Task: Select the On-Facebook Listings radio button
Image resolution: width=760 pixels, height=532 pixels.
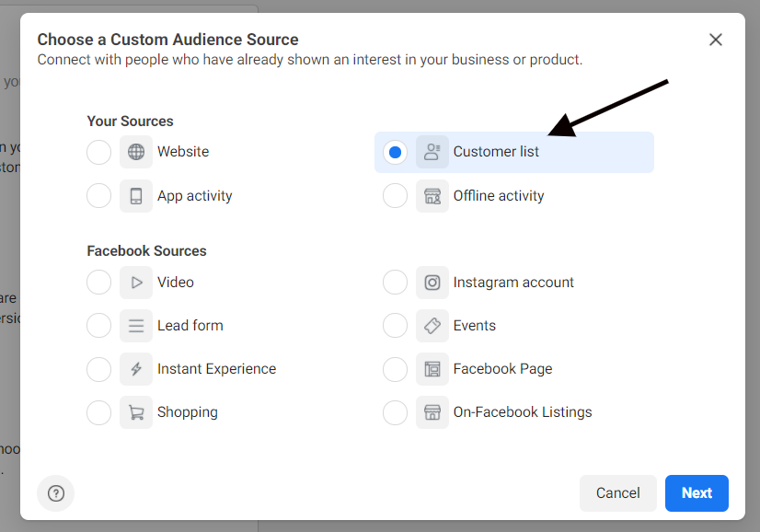Action: (x=395, y=411)
